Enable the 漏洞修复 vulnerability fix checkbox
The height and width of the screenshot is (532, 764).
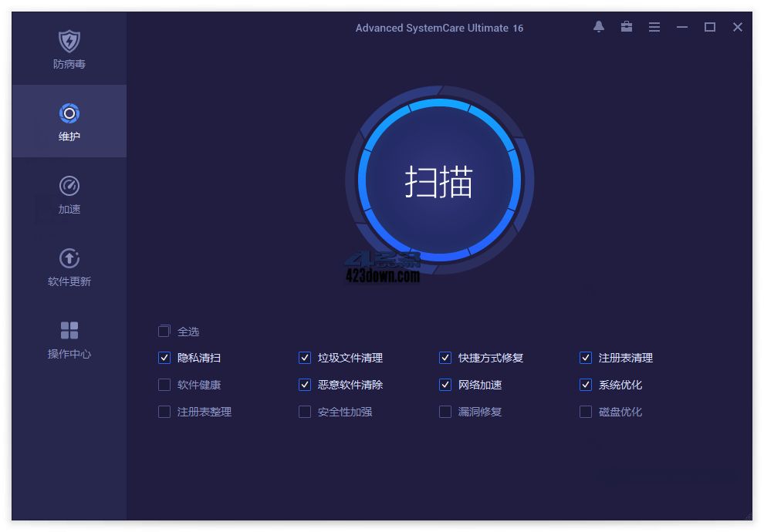pyautogui.click(x=445, y=412)
